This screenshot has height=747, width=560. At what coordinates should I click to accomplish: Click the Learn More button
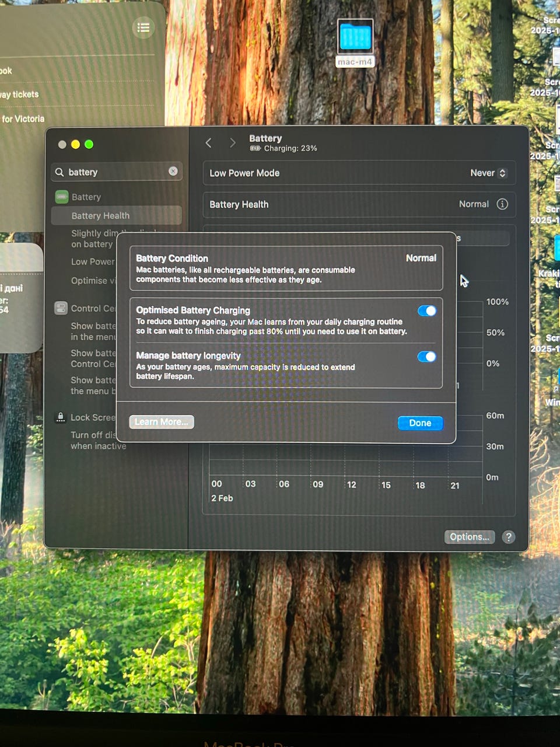click(x=162, y=422)
